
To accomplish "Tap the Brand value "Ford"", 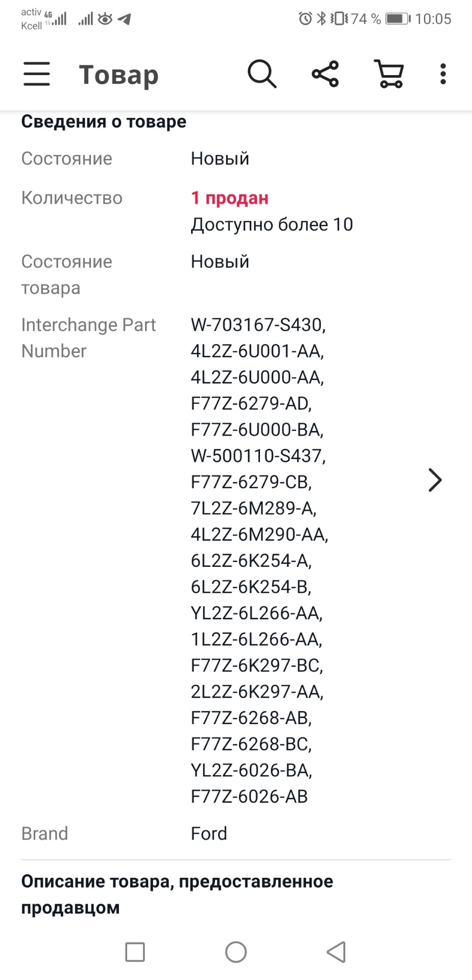I will coord(209,833).
